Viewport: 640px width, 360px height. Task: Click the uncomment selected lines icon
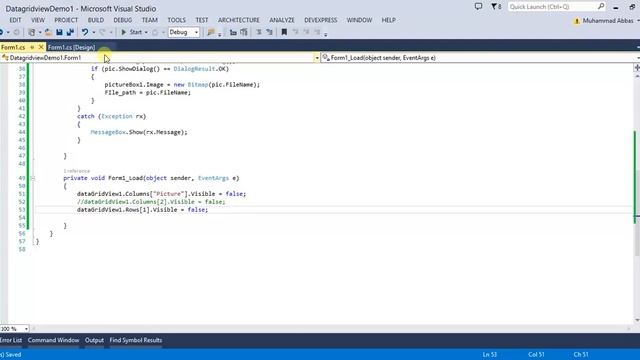click(x=269, y=32)
